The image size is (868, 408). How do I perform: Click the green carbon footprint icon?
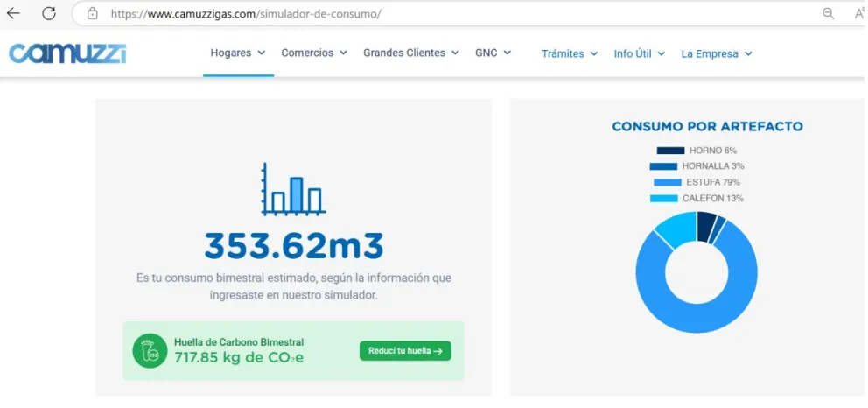coord(150,350)
